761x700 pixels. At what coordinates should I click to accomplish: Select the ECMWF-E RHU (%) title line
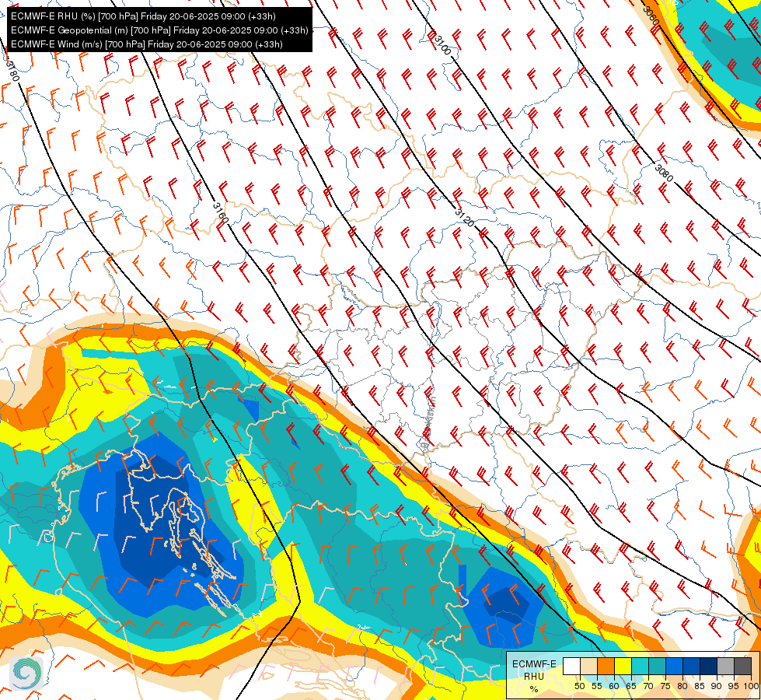[x=143, y=16]
